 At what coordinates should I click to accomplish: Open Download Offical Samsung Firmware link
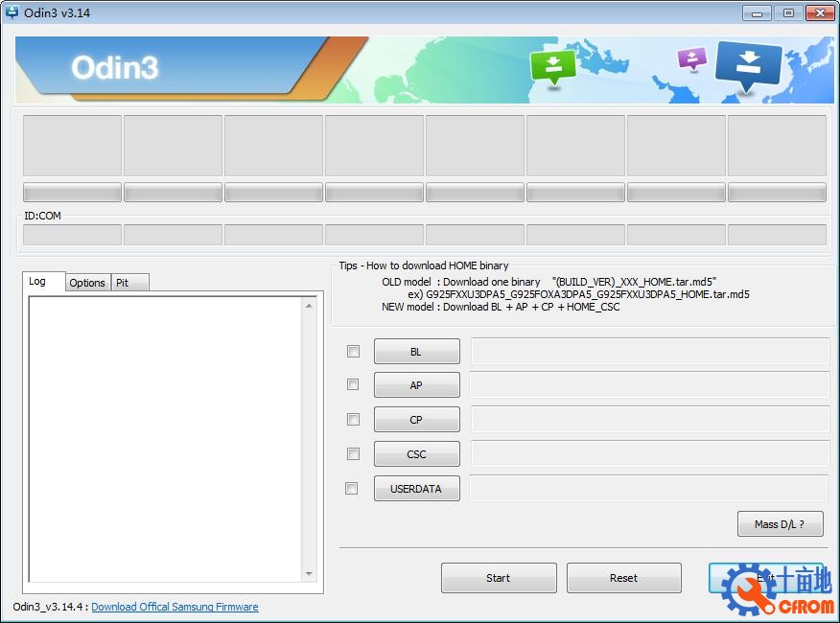175,607
